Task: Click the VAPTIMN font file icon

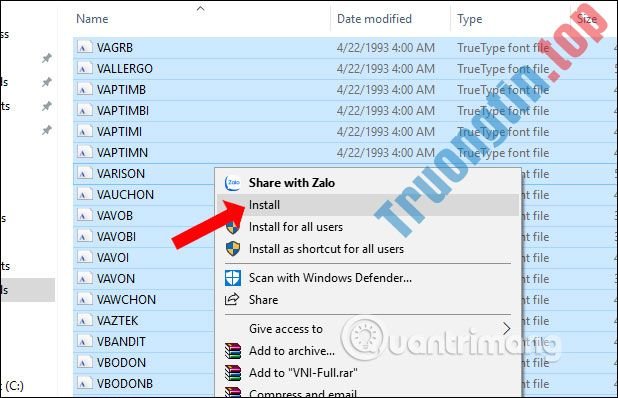Action: (x=84, y=153)
